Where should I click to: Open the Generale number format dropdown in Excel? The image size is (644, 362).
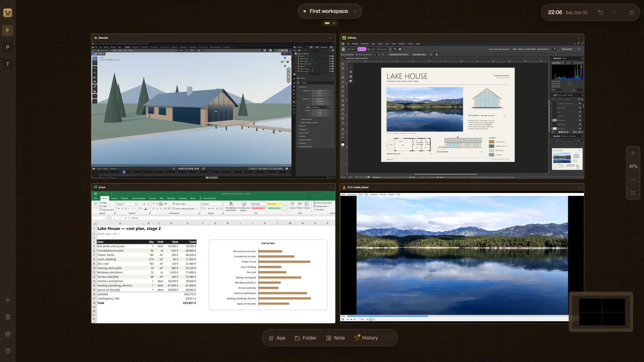[212, 204]
